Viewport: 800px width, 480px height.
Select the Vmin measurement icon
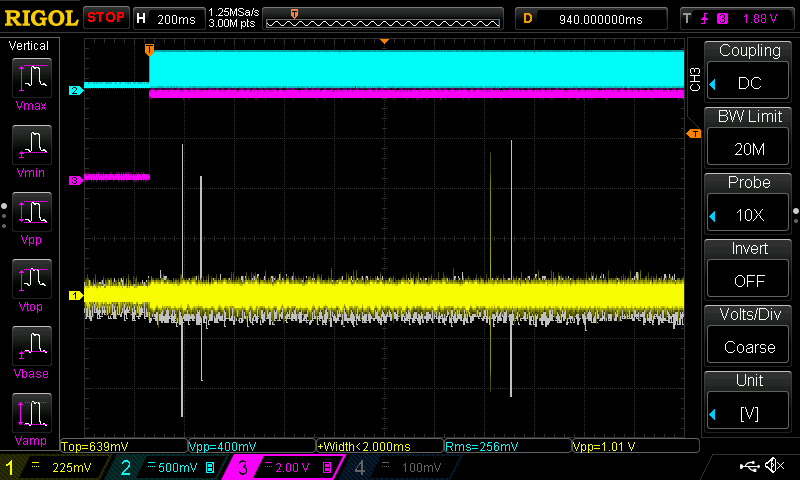pyautogui.click(x=32, y=145)
